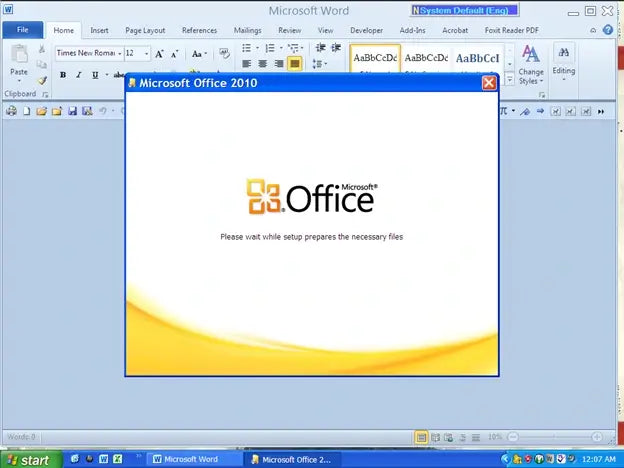
Task: Switch to the References tab
Action: click(199, 30)
